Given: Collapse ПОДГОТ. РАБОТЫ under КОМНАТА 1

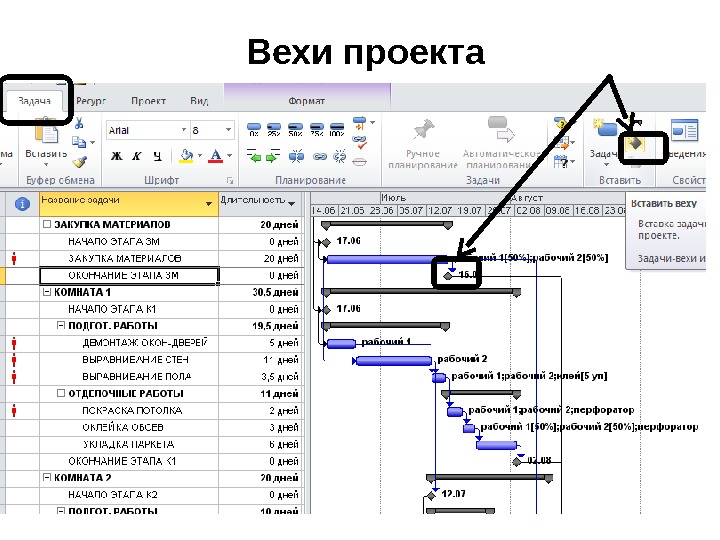Looking at the screenshot, I should [61, 326].
